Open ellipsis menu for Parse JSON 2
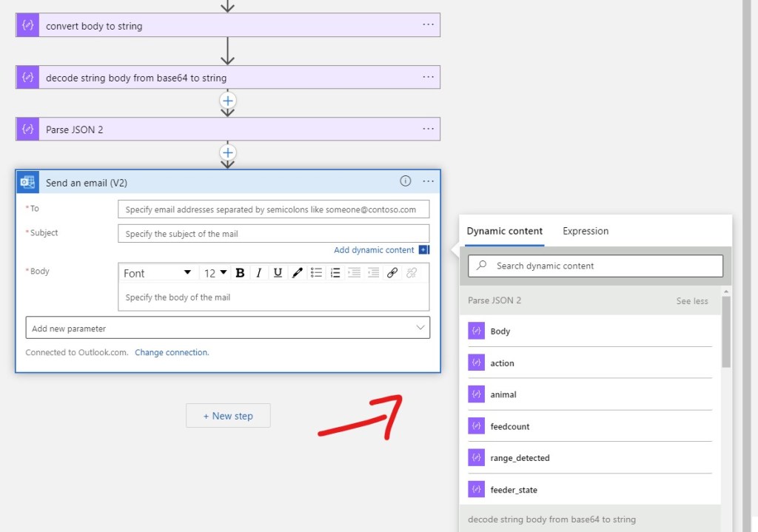Image resolution: width=758 pixels, height=532 pixels. click(429, 129)
